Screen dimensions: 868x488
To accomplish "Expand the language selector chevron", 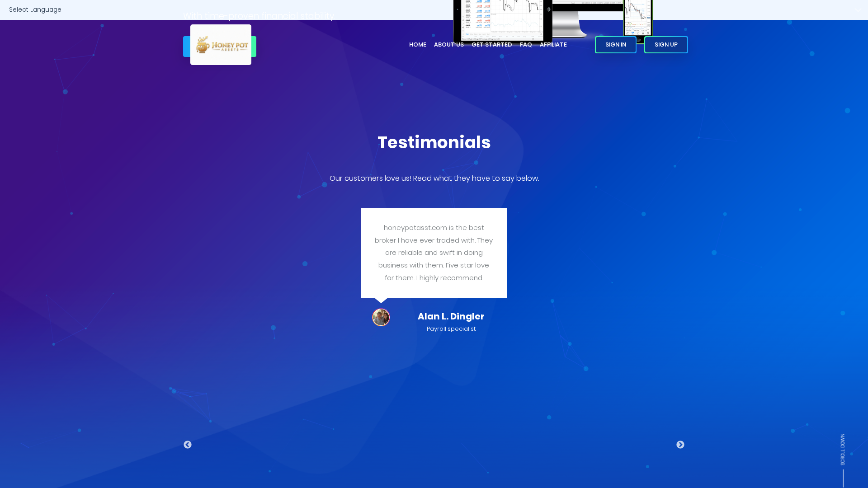I will click(858, 9).
